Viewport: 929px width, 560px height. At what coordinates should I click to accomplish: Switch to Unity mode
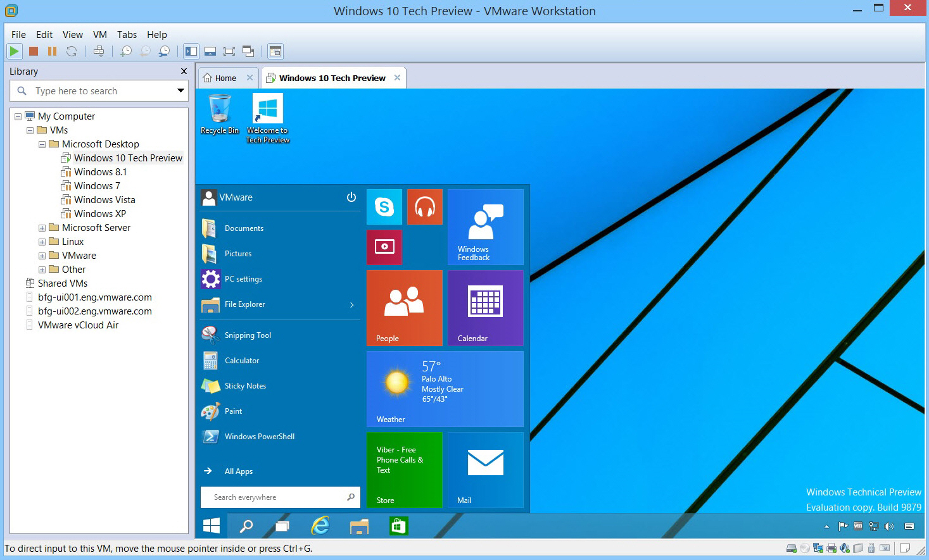coord(248,51)
